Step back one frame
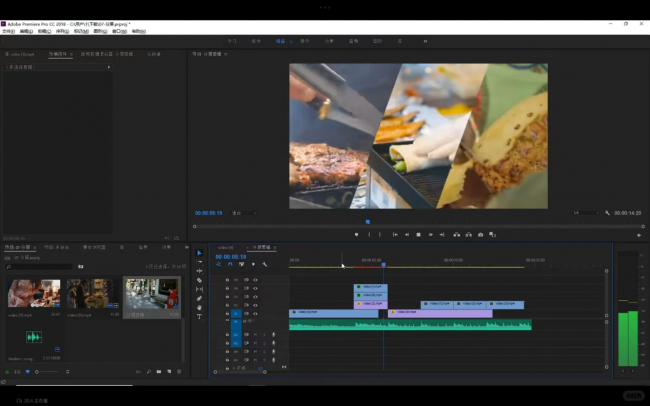The height and width of the screenshot is (406, 650). tap(407, 235)
